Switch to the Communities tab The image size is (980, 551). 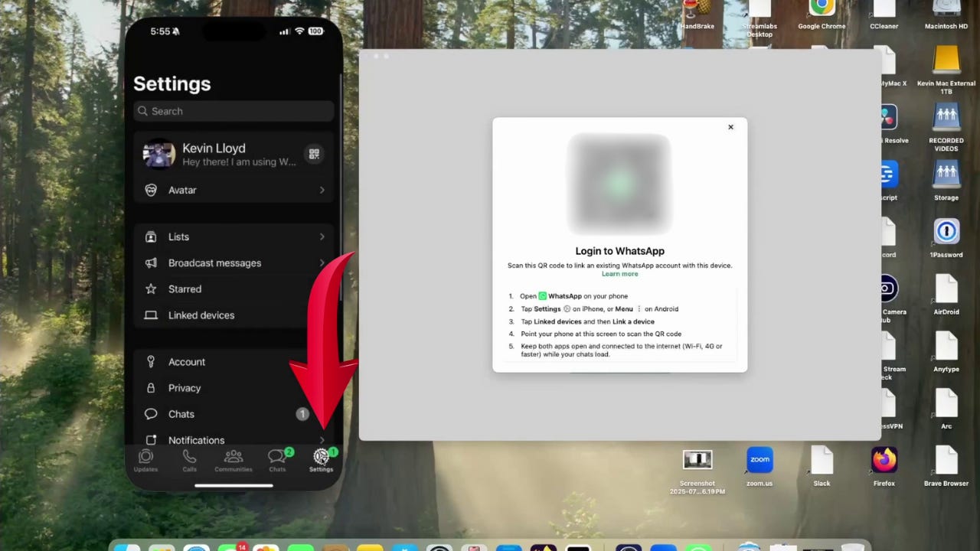[234, 461]
